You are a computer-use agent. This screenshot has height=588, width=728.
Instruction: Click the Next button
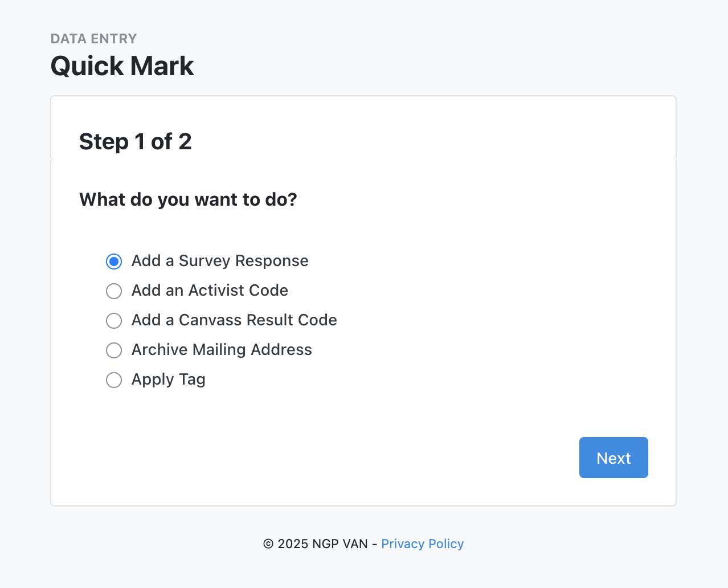pyautogui.click(x=614, y=458)
